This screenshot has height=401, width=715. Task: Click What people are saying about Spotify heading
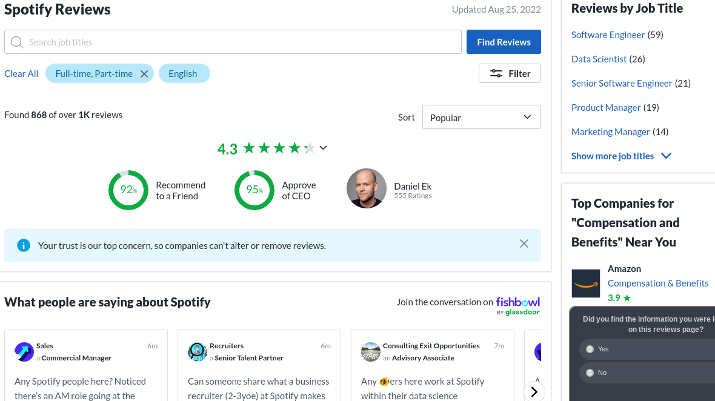(x=107, y=302)
